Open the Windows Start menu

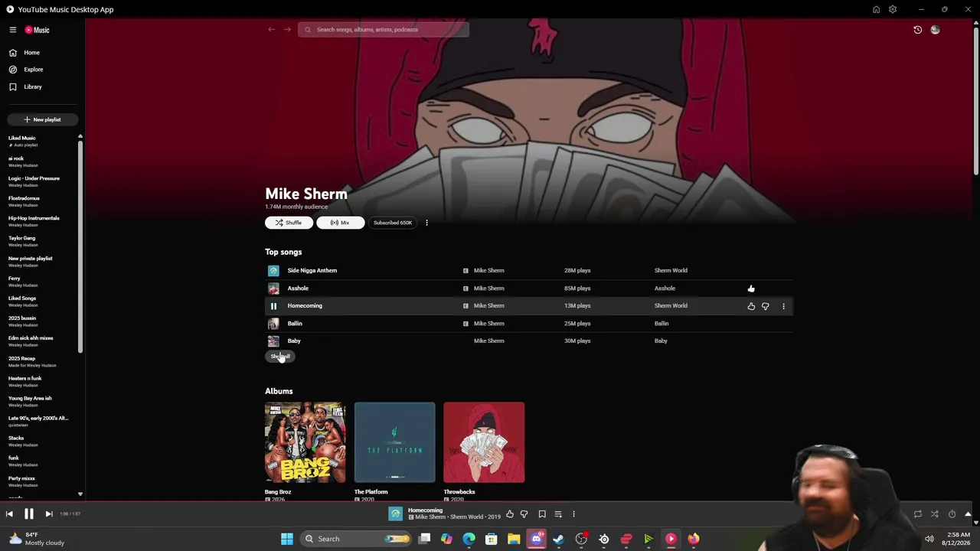coord(287,539)
